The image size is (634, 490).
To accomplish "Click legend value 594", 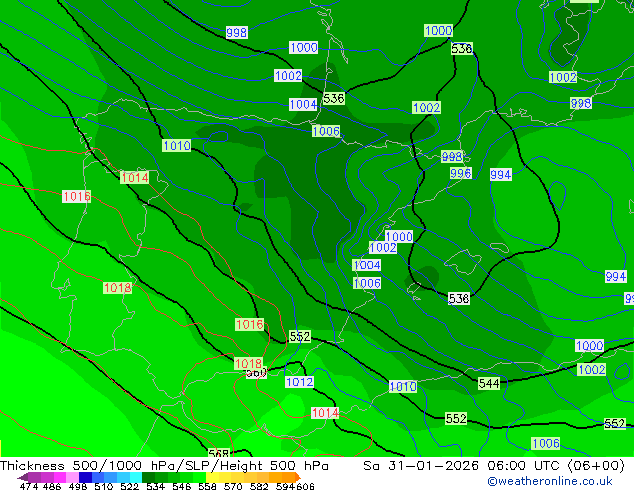I will 285,486.
